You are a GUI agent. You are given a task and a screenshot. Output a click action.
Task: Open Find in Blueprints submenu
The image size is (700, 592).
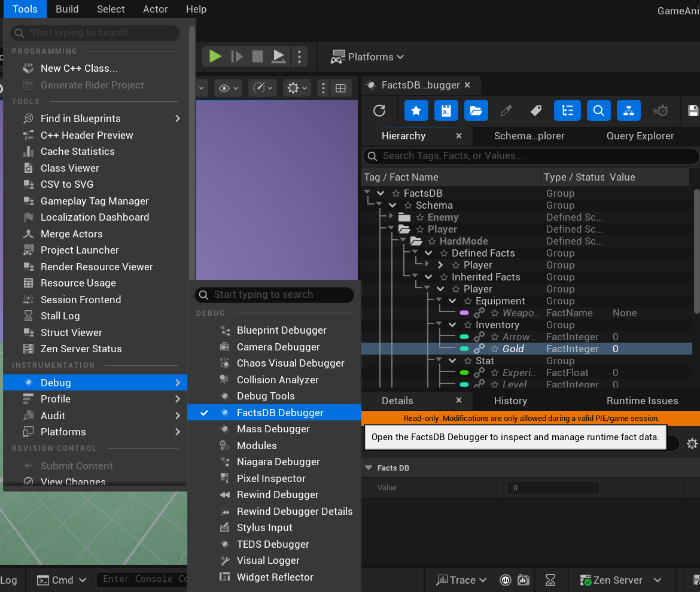[95, 118]
